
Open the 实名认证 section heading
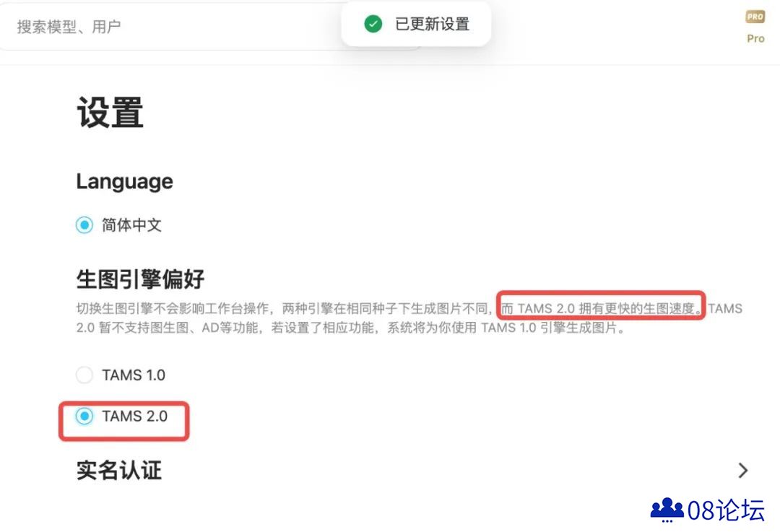[119, 471]
